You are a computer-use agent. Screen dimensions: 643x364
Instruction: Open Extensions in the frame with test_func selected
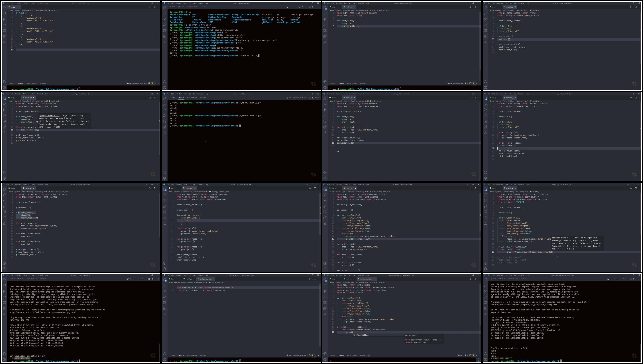pyautogui.click(x=4, y=218)
